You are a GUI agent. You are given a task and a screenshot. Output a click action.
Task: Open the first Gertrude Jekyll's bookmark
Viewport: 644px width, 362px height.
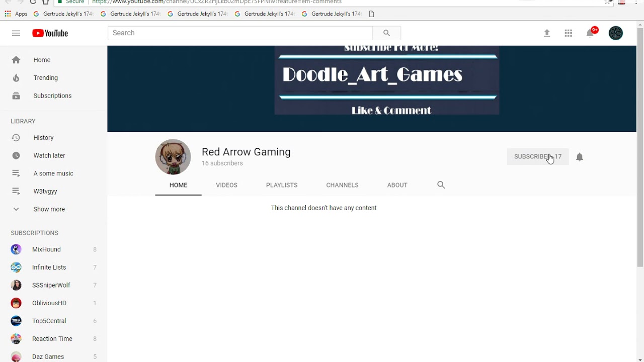63,14
